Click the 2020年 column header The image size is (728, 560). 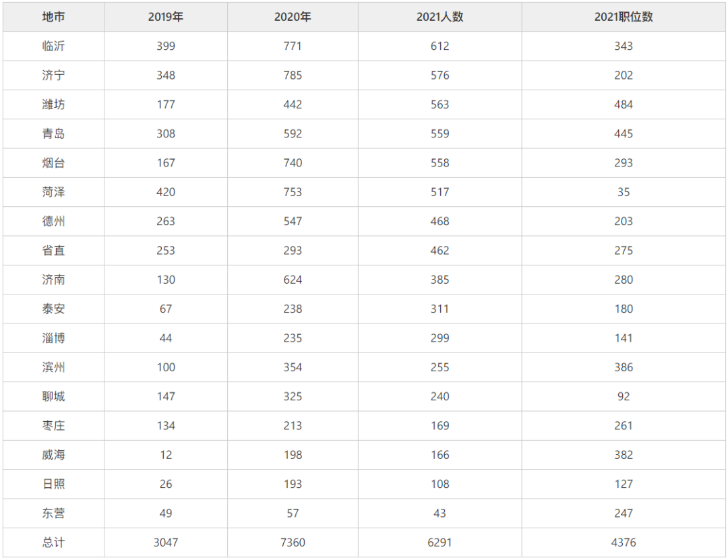(293, 17)
